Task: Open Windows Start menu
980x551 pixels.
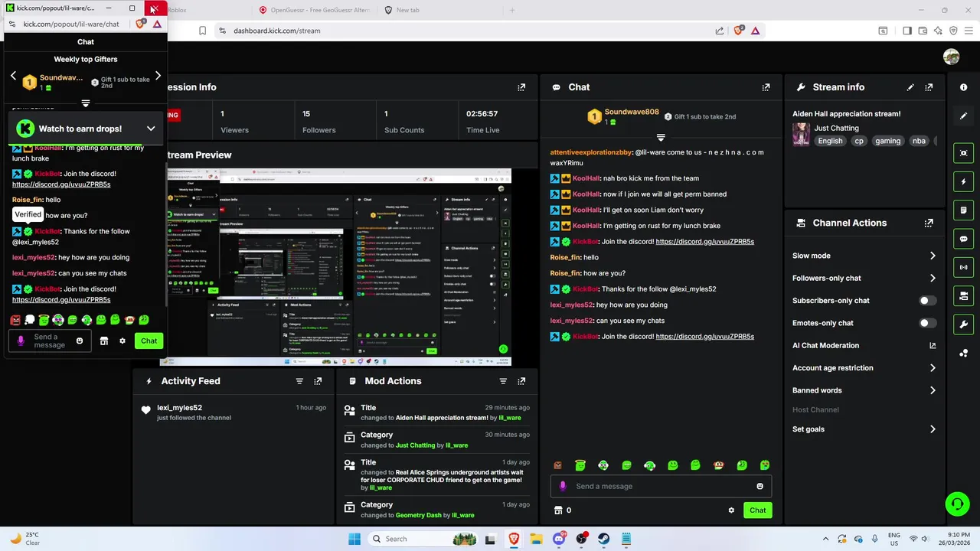Action: [x=354, y=539]
